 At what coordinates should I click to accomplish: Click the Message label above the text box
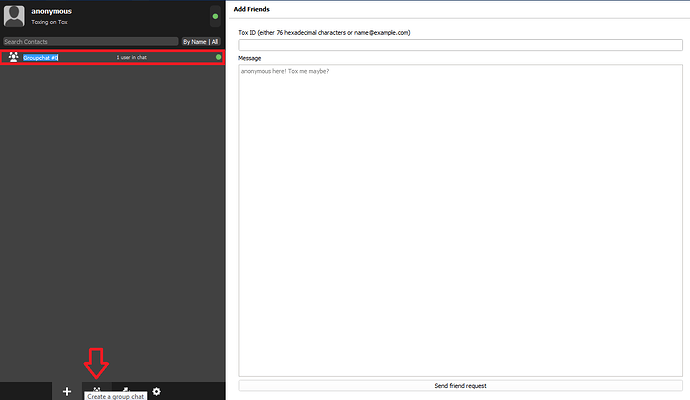(x=249, y=58)
